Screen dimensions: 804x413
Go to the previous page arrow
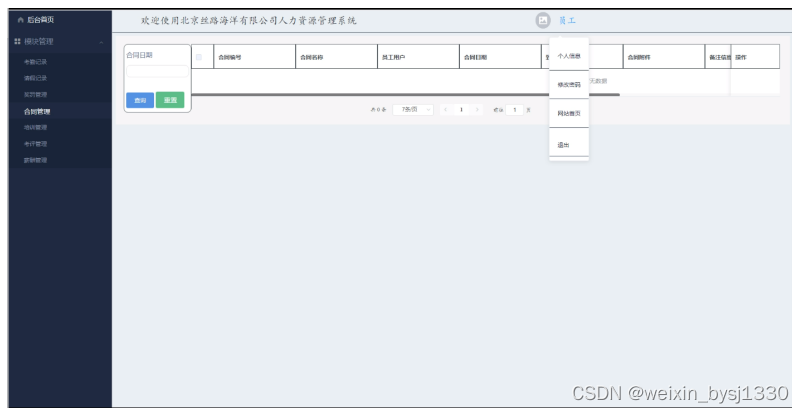446,109
